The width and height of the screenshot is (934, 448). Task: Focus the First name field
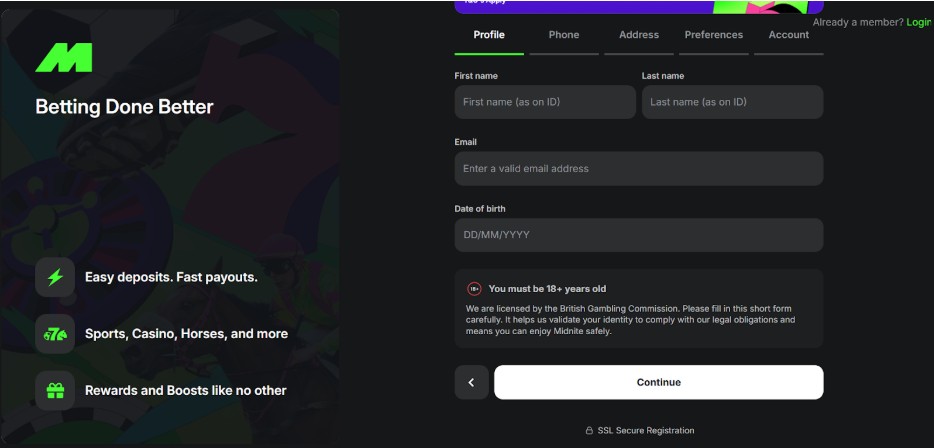click(545, 102)
